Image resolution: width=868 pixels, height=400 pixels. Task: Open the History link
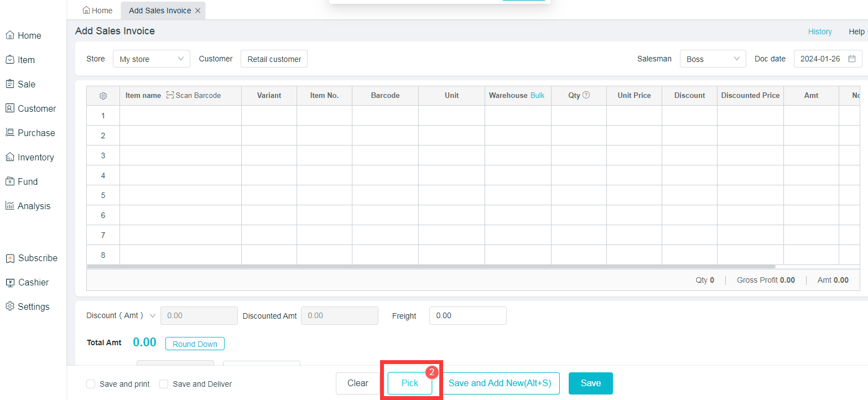pos(819,32)
